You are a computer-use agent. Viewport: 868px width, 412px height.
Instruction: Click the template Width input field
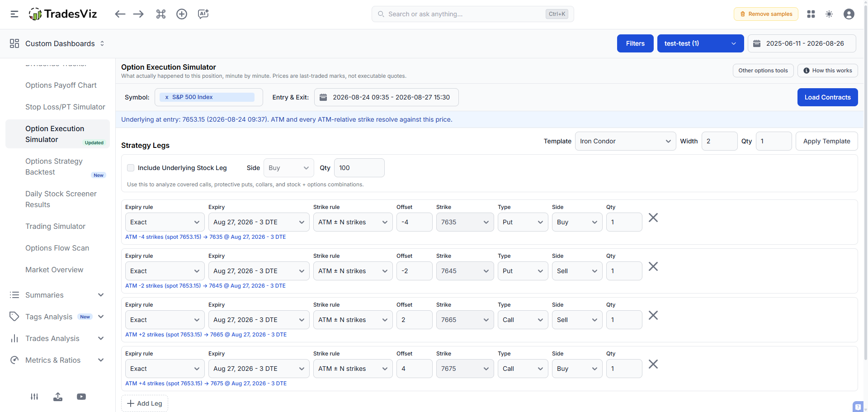coord(719,141)
